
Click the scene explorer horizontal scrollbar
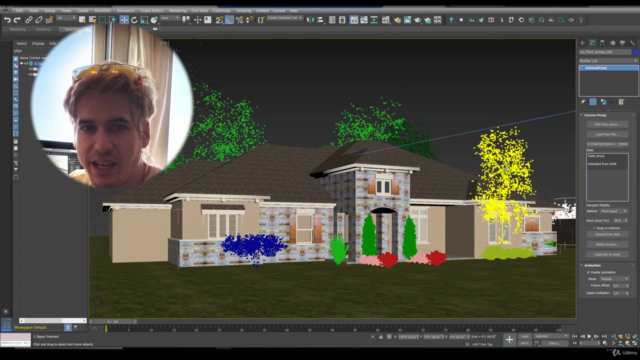tap(53, 321)
